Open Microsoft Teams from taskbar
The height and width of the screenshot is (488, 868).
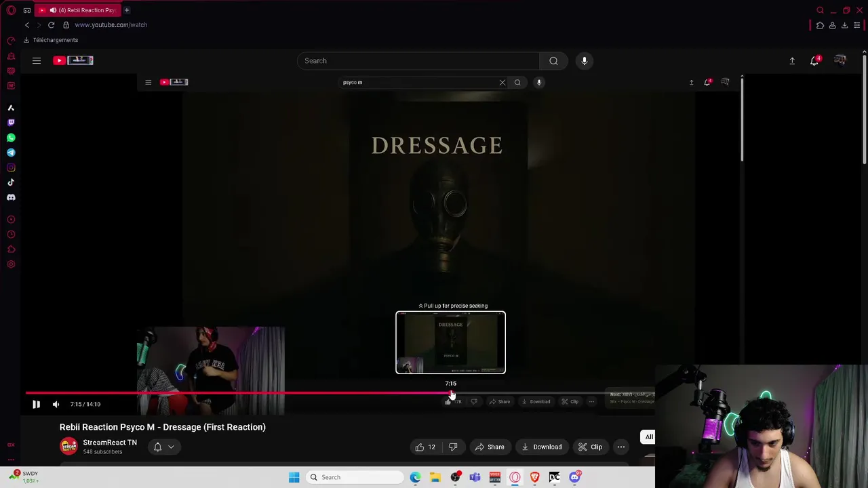475,477
